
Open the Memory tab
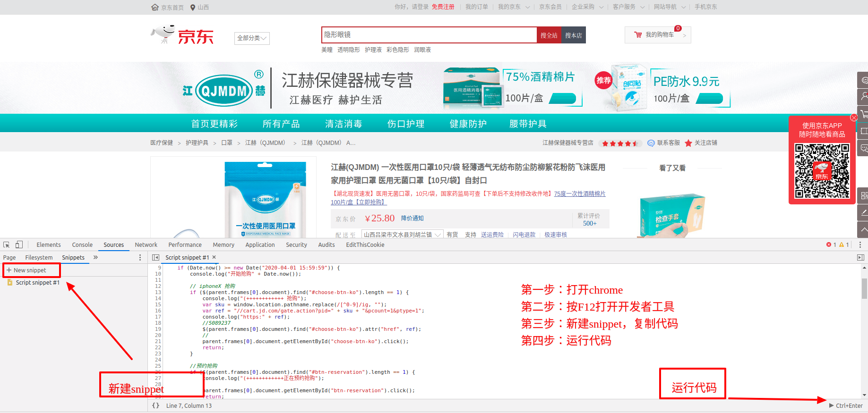tap(223, 244)
